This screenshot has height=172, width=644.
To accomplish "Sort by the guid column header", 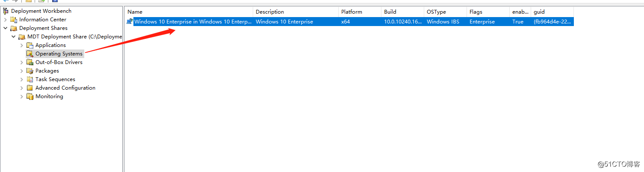I will [552, 12].
